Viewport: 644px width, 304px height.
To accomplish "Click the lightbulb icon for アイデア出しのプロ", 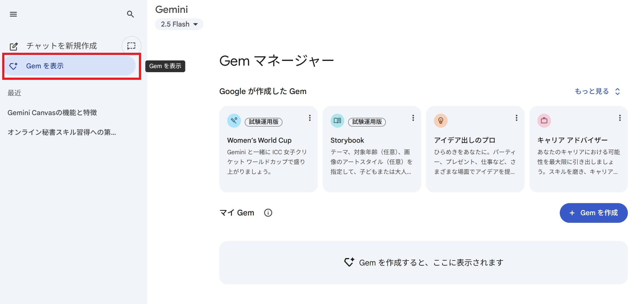I will coord(441,121).
